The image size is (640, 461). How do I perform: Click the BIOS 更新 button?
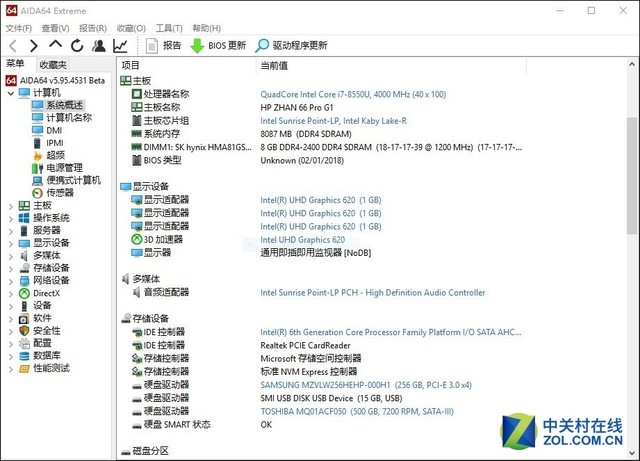coord(218,45)
